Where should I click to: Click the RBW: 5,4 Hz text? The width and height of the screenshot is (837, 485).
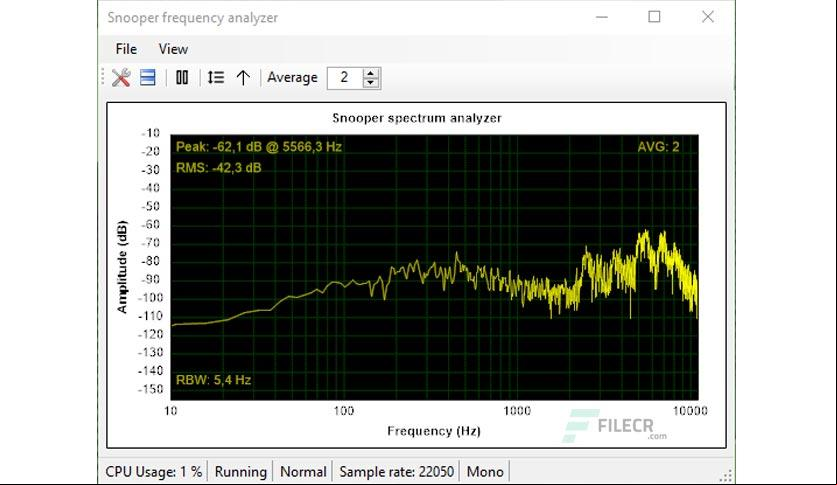pos(214,380)
